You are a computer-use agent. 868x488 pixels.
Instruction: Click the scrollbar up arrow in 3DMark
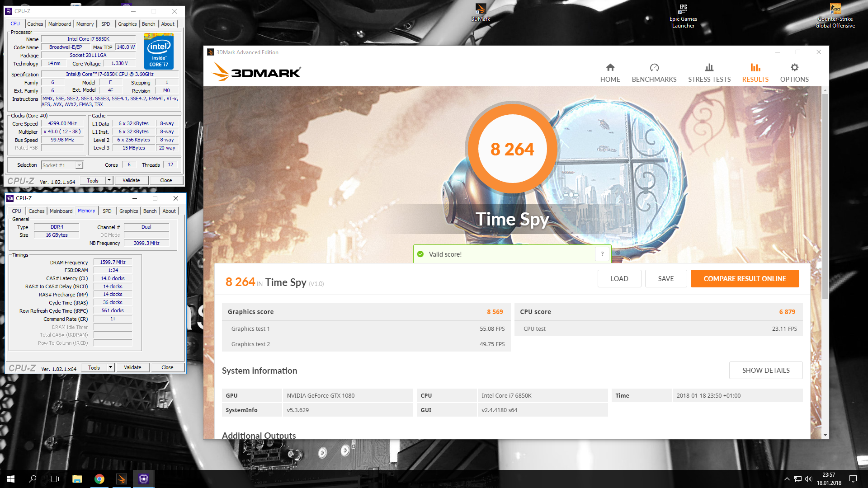click(826, 90)
